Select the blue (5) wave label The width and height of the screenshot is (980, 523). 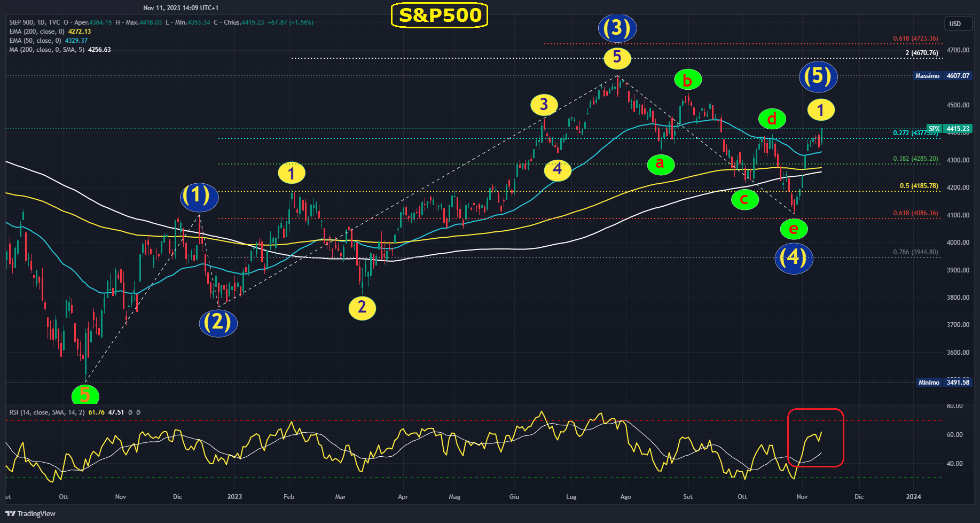point(818,76)
